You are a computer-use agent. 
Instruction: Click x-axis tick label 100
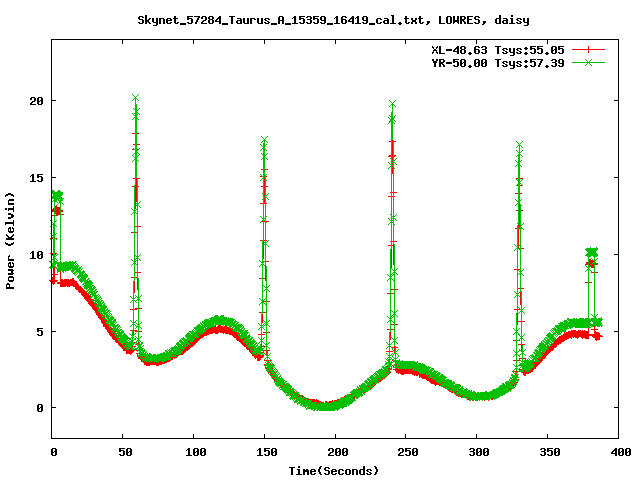(x=195, y=452)
